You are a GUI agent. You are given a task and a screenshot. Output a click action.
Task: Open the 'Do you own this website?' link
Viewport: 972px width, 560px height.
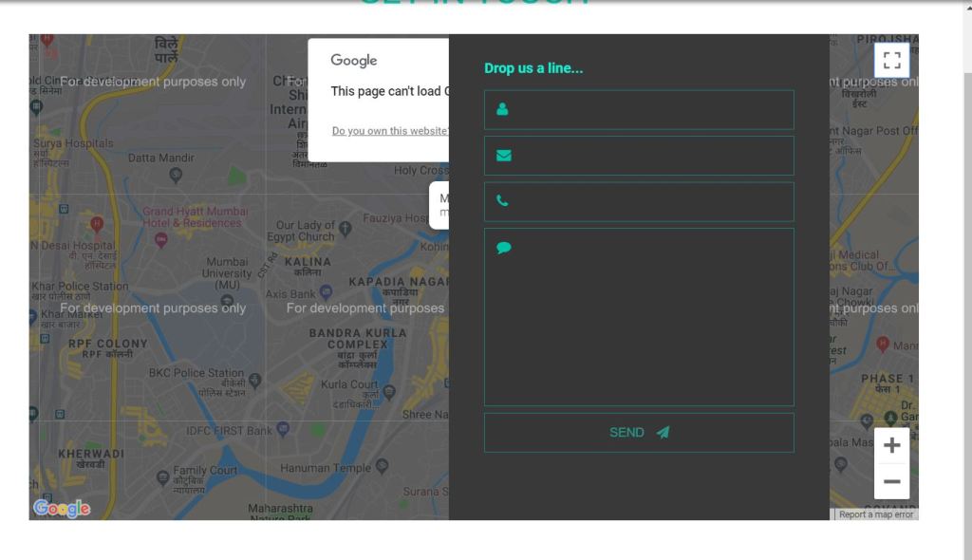tap(390, 131)
